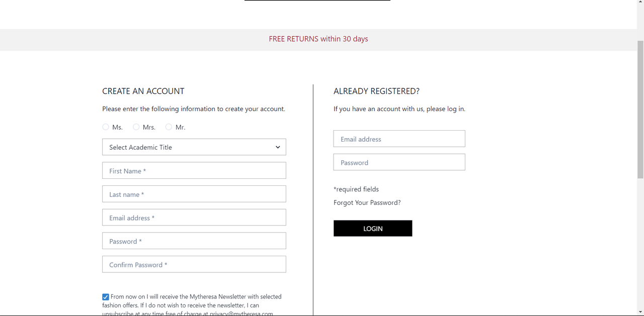Focus the login Email address field
This screenshot has width=644, height=316.
tap(399, 139)
